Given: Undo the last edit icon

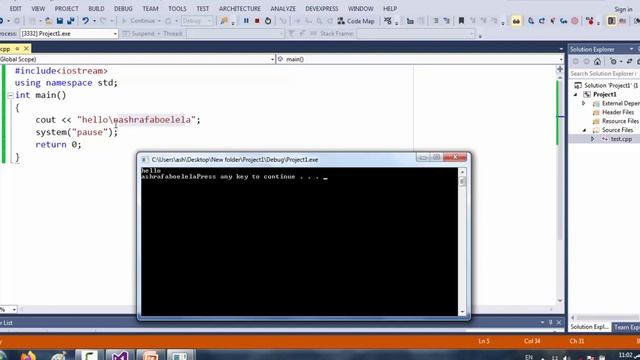Looking at the screenshot, I should tap(85, 21).
